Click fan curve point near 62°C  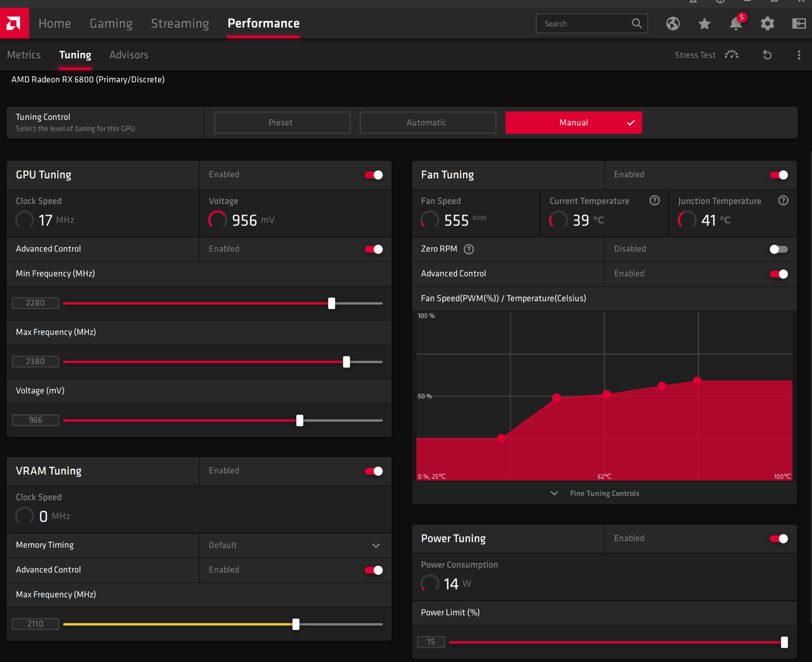[x=607, y=394]
